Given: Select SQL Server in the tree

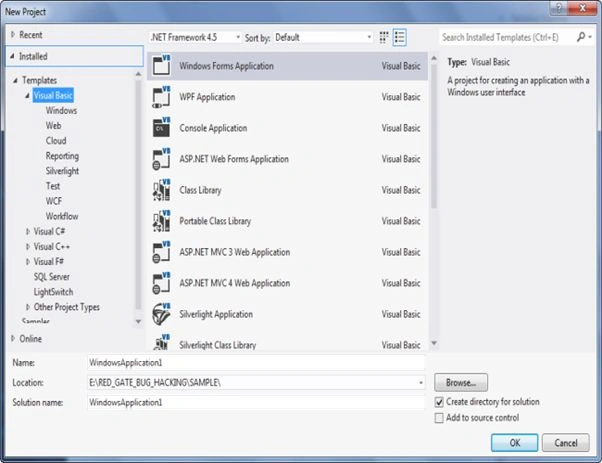Looking at the screenshot, I should click(51, 276).
